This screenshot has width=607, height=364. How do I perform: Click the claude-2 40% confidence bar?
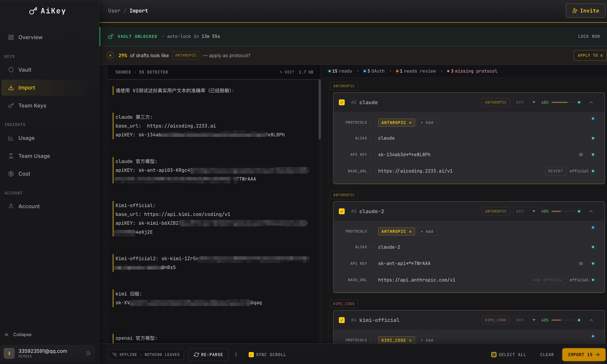point(563,211)
